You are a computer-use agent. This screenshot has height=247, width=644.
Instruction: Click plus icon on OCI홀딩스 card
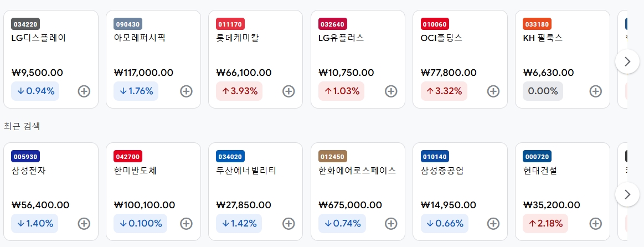(493, 91)
